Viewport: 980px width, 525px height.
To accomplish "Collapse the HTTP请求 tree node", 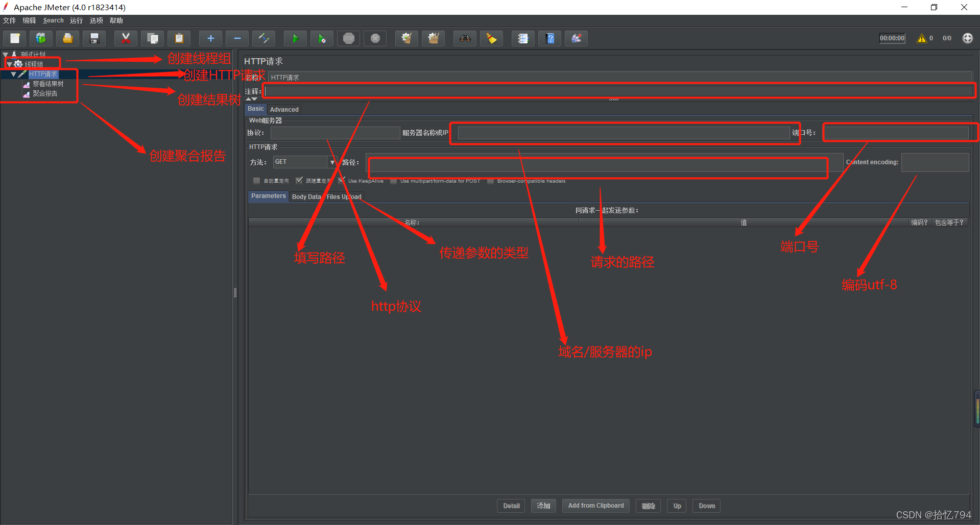I will 14,74.
